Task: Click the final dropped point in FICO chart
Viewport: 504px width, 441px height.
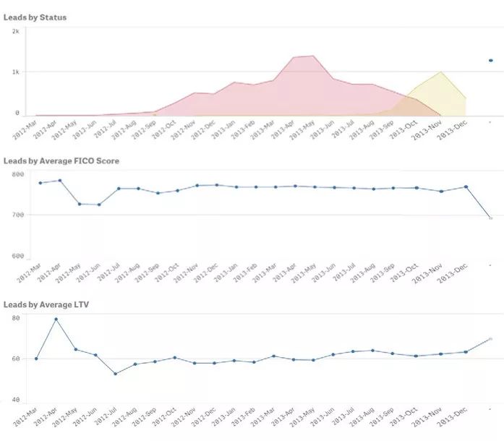Action: point(491,218)
